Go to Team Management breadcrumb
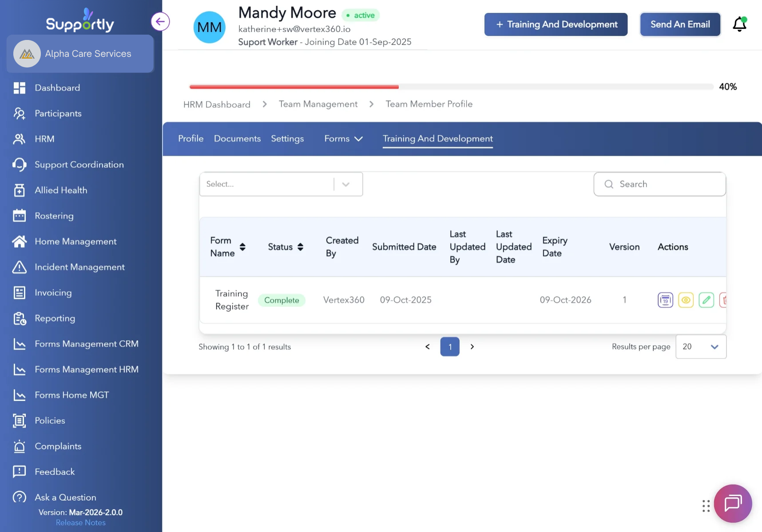The width and height of the screenshot is (762, 532). 318,104
